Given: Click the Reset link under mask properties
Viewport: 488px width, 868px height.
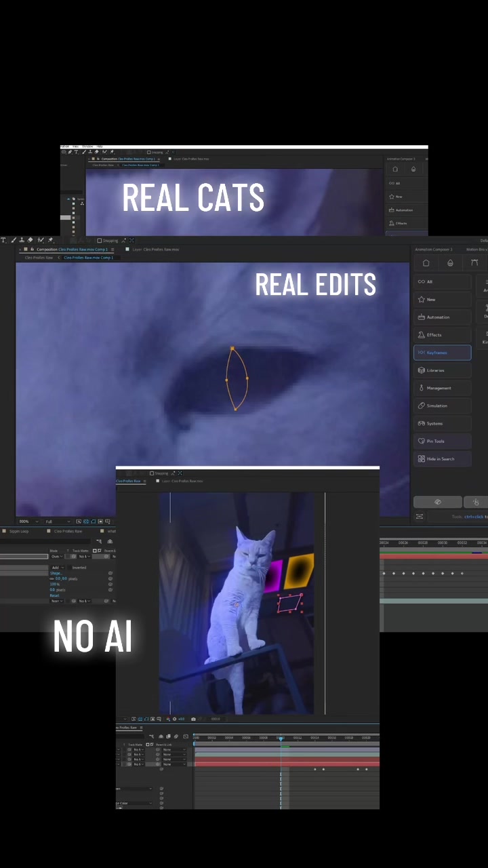Looking at the screenshot, I should coord(54,595).
